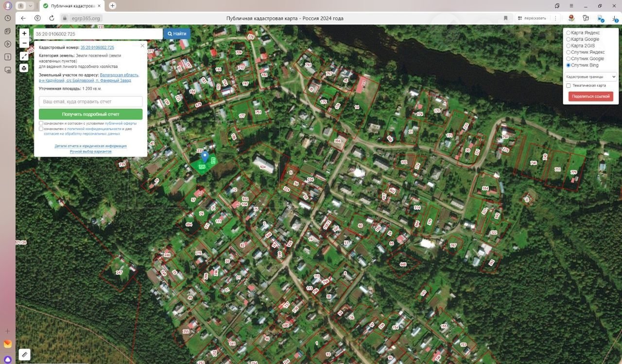The image size is (622, 364).
Task: Reload the page with refresh icon
Action: coord(52,18)
